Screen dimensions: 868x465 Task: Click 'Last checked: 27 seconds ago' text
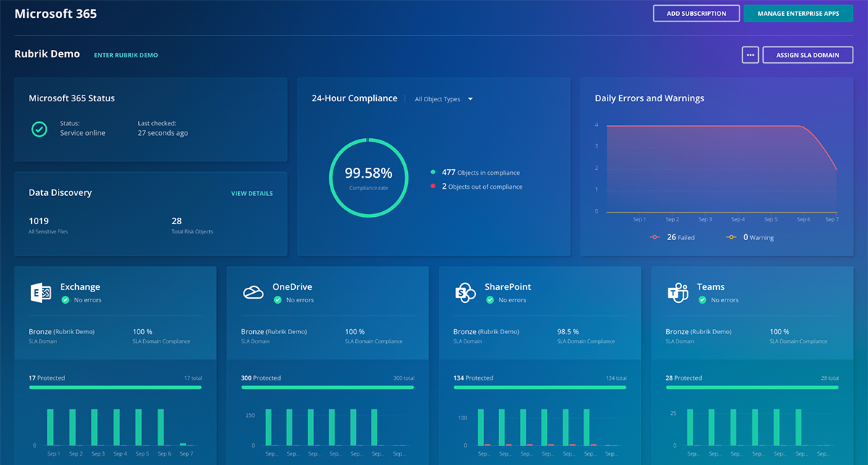click(163, 128)
